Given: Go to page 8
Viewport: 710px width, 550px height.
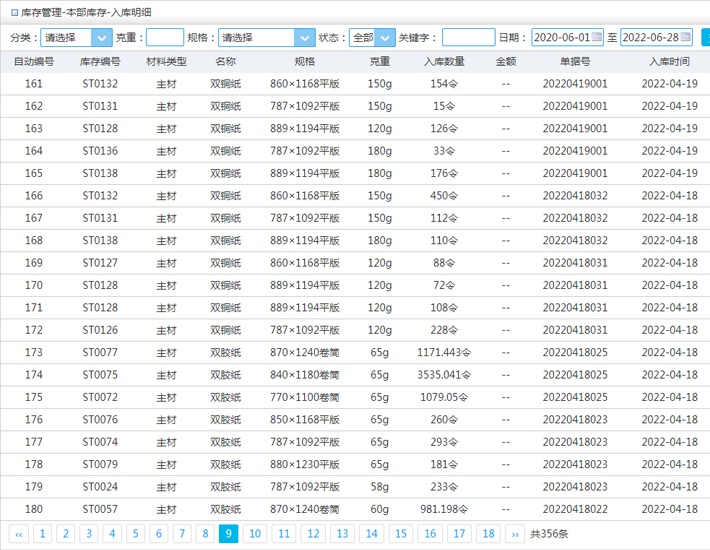Looking at the screenshot, I should point(204,534).
